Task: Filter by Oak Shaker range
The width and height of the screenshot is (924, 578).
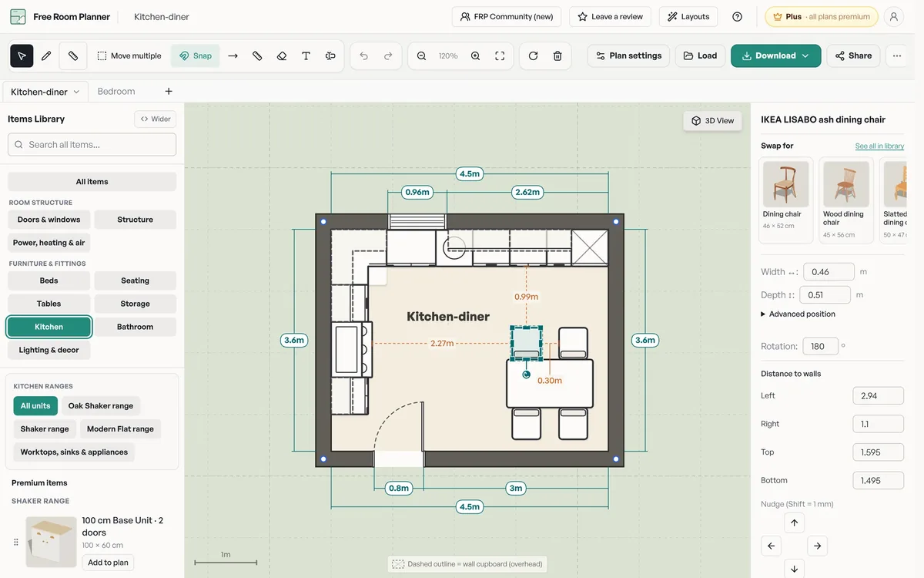Action: [x=101, y=406]
